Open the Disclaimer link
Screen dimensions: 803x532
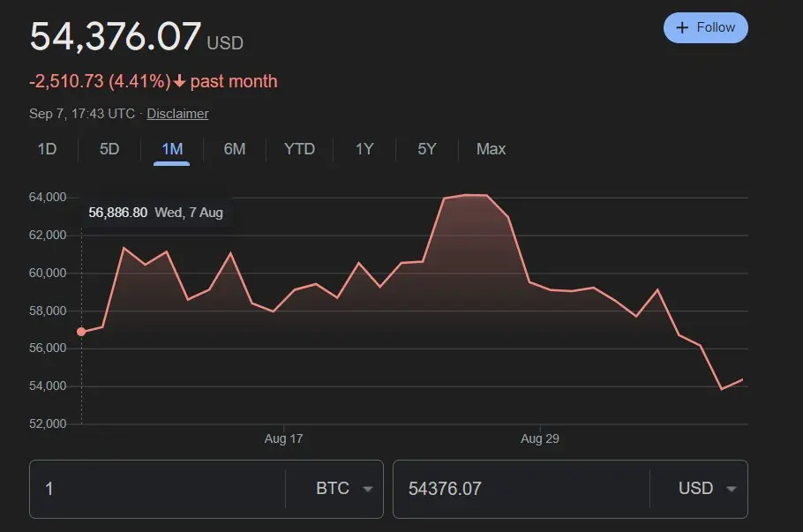[177, 114]
